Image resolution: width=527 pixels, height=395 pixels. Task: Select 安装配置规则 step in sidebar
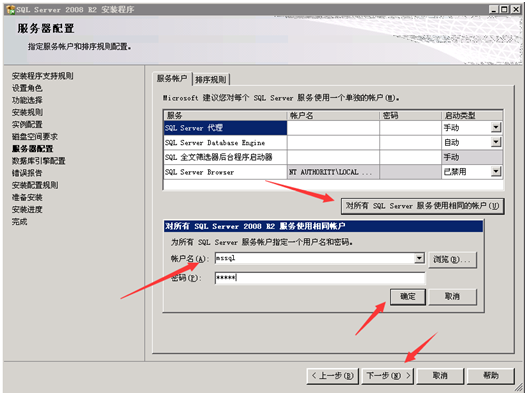(35, 185)
